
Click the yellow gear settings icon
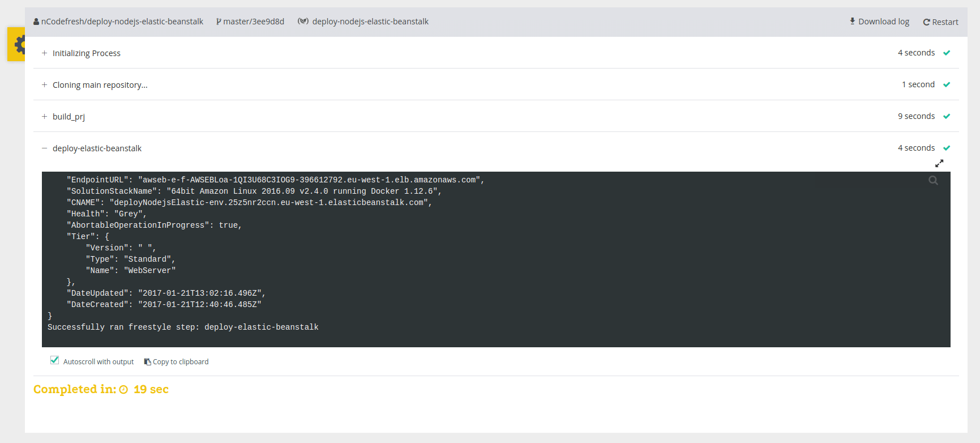19,44
